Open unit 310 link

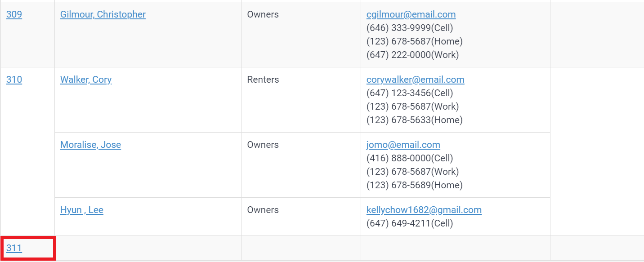coord(14,80)
